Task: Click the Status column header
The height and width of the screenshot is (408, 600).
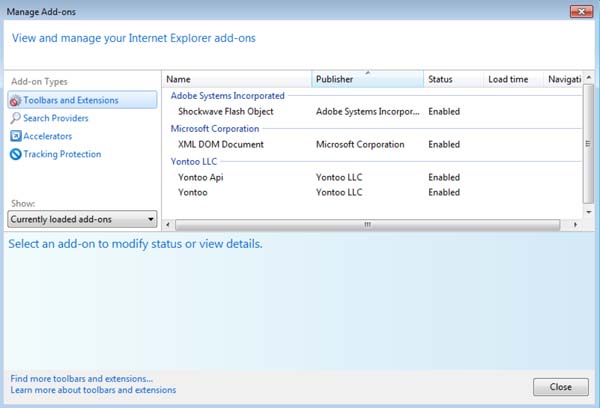Action: (x=450, y=79)
